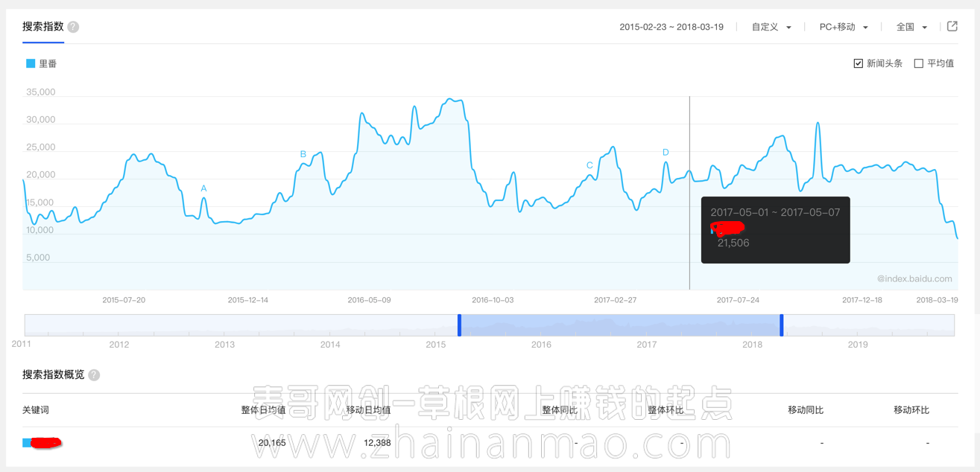Click the blue keyword color square in table
This screenshot has height=472, width=980.
27,443
